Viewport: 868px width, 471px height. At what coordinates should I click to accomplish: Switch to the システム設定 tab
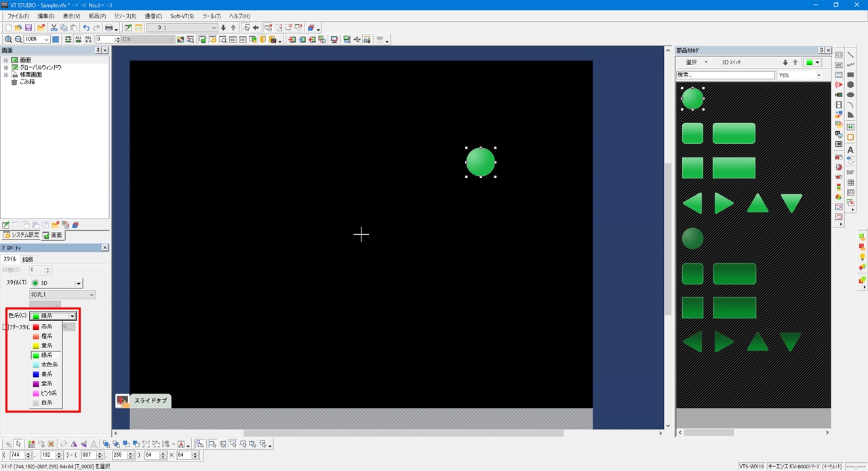click(21, 235)
